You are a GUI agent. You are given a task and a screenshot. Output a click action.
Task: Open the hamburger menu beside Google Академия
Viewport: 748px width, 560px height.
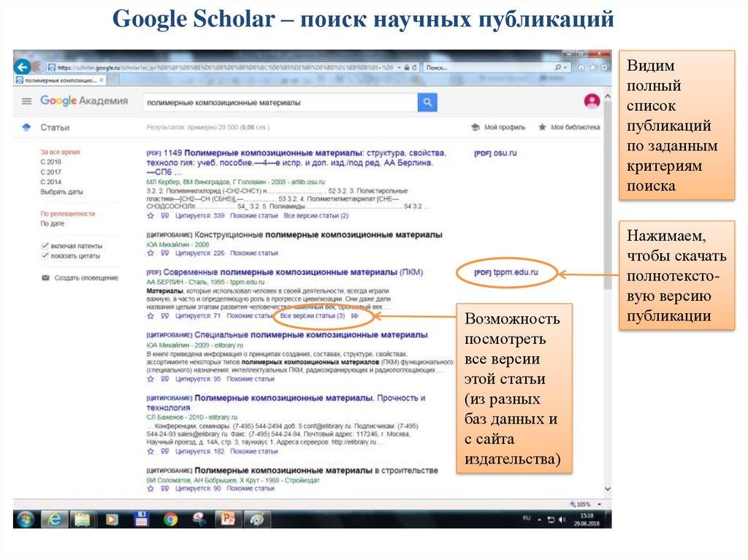click(26, 101)
